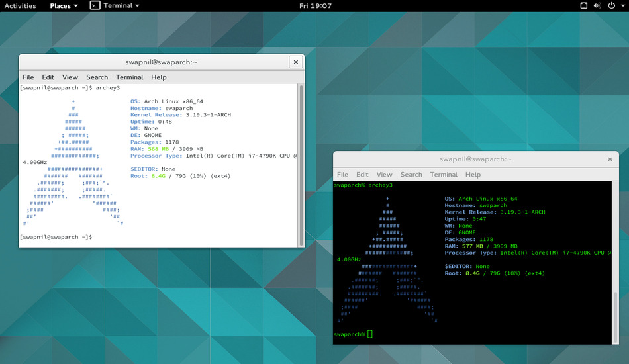Open Help menu in the black terminal window
Image resolution: width=629 pixels, height=364 pixels.
click(x=473, y=174)
